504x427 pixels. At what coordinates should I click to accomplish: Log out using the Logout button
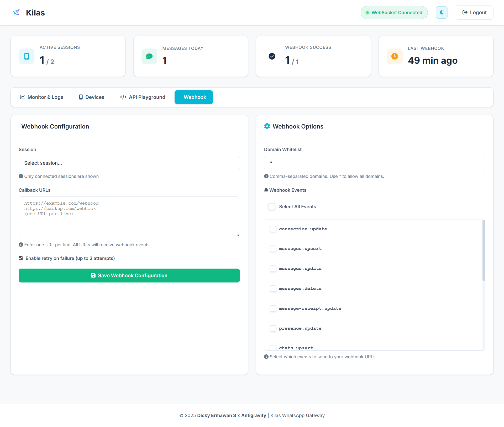click(x=474, y=12)
